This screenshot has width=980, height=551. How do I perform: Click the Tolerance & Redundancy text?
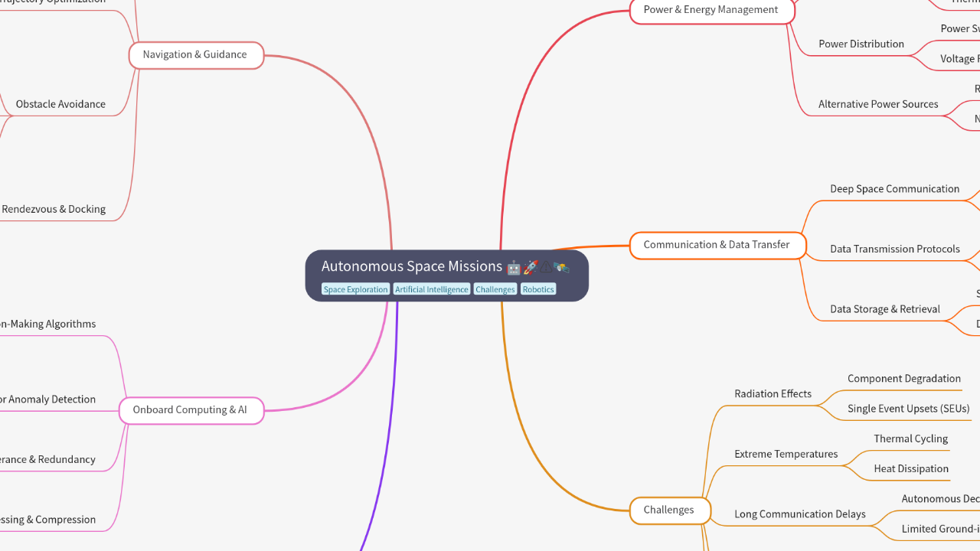click(47, 460)
